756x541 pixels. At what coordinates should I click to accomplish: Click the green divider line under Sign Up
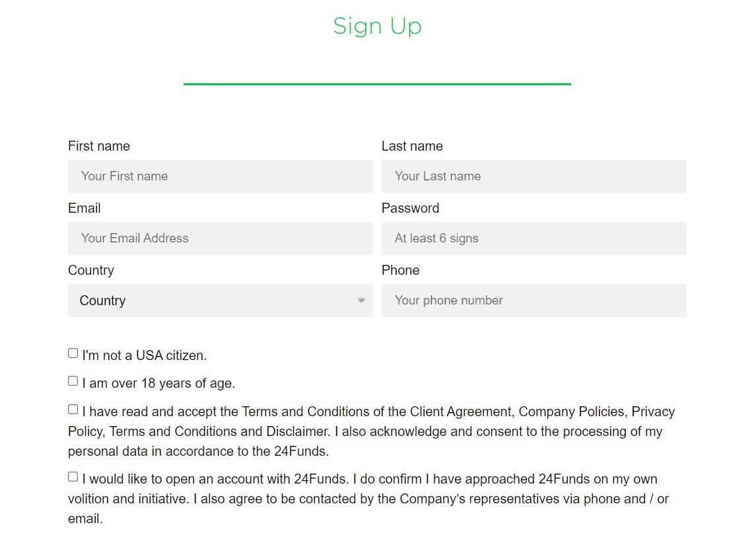pos(377,84)
